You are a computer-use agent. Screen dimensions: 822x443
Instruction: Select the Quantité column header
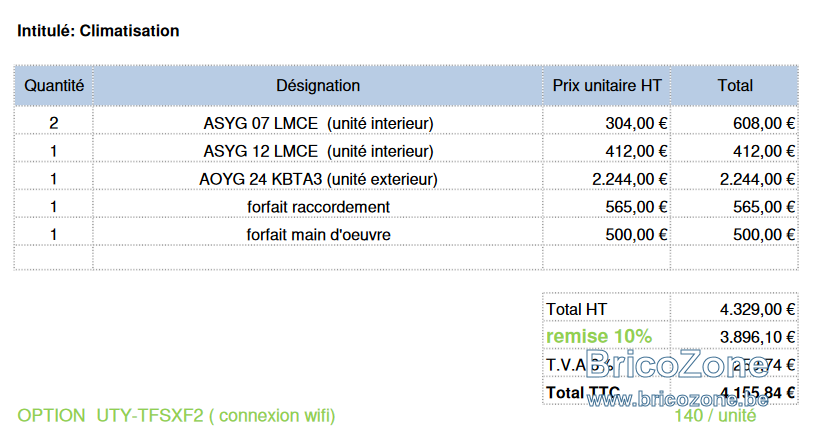[54, 86]
